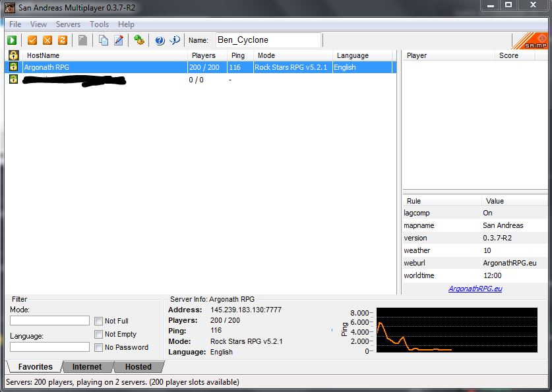
Task: Switch to the Internet tab
Action: (x=87, y=367)
